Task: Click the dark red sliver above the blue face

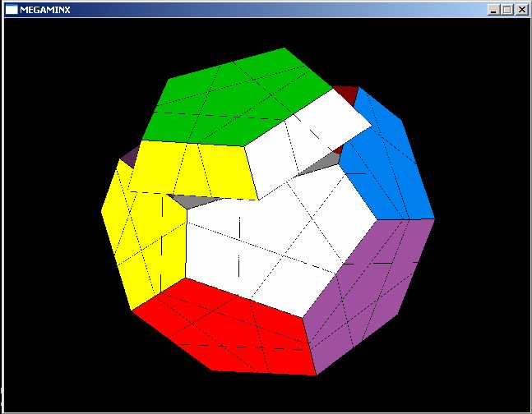Action: tap(347, 94)
